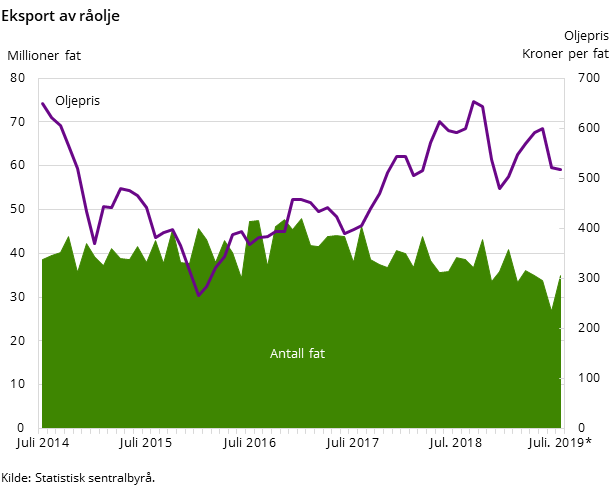The width and height of the screenshot is (610, 487).
Task: Select the leftmost starting point of purple line
Action: click(x=42, y=103)
